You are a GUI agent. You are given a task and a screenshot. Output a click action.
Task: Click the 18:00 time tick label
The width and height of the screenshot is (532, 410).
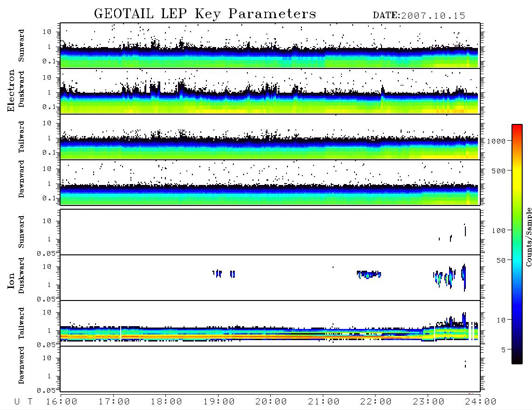click(166, 402)
